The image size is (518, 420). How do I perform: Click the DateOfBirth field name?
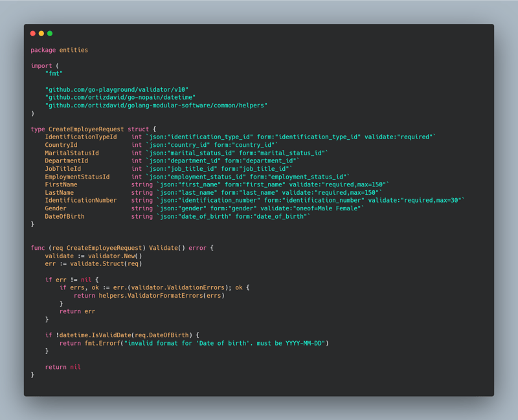65,216
